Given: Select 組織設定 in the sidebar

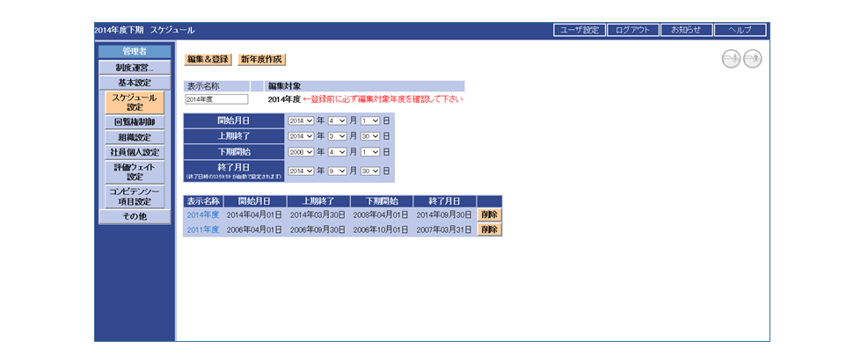Looking at the screenshot, I should tap(134, 137).
